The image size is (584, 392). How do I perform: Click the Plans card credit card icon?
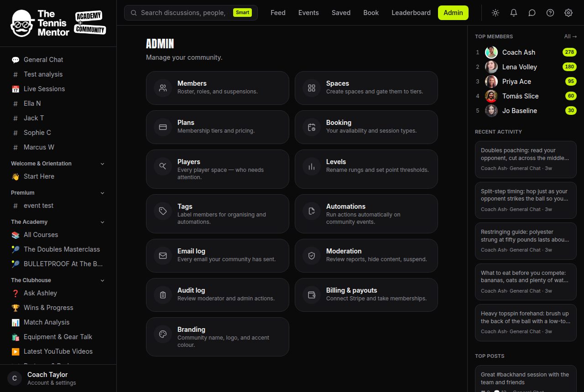(163, 127)
